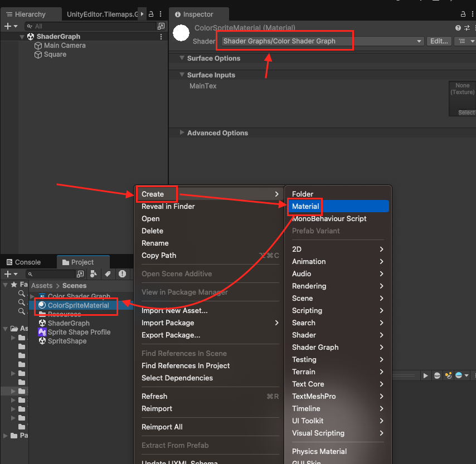Image resolution: width=476 pixels, height=464 pixels.
Task: Open the 2D submenu in Create
Action: [338, 249]
